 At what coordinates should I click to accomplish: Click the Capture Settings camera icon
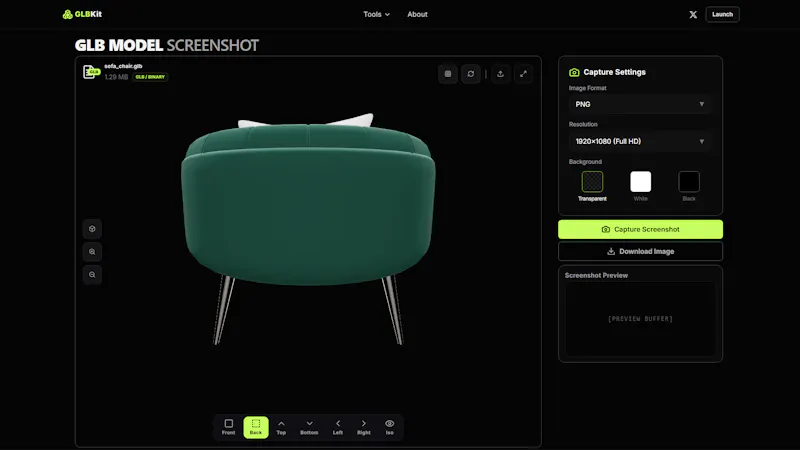(x=574, y=72)
